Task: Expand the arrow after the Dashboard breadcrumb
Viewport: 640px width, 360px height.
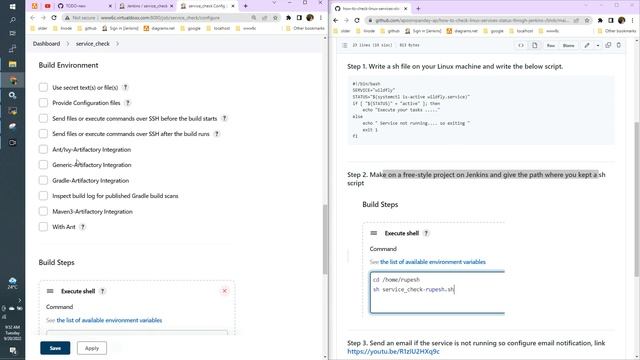Action: 68,44
